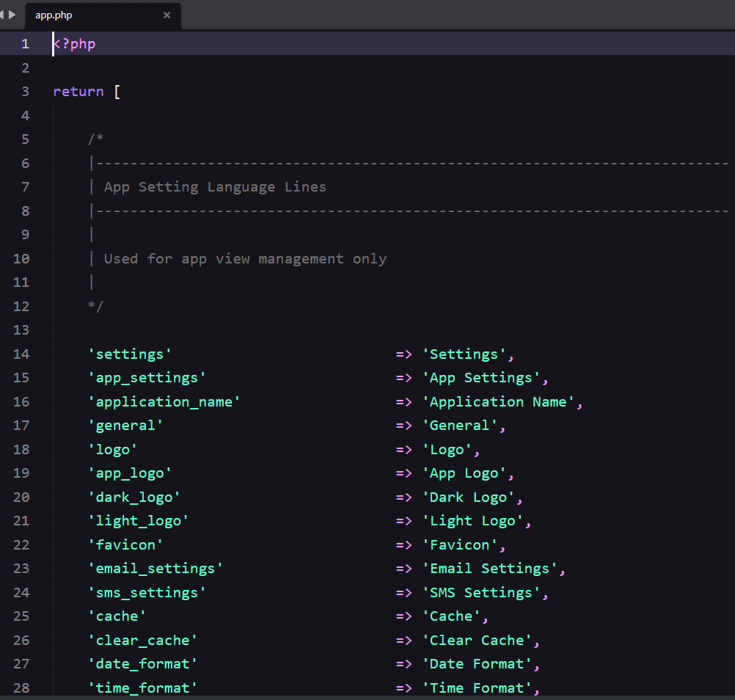The height and width of the screenshot is (700, 735).
Task: Click the 'Email Settings' value
Action: (x=489, y=569)
